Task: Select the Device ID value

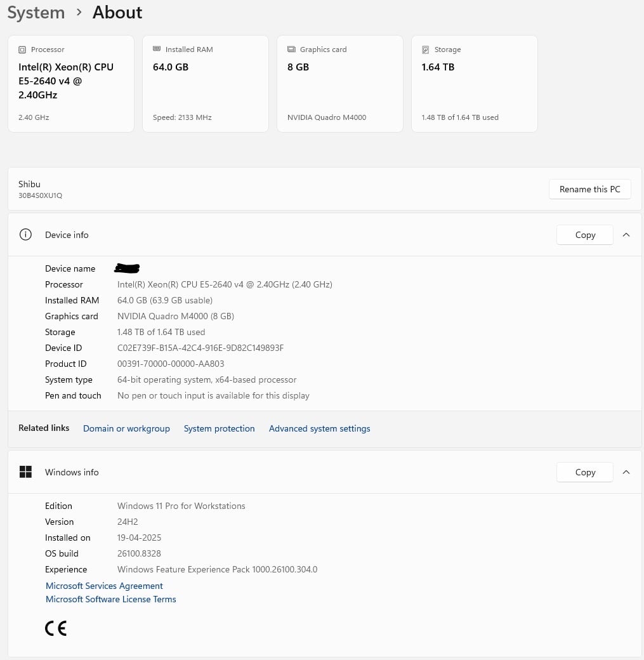Action: (200, 348)
